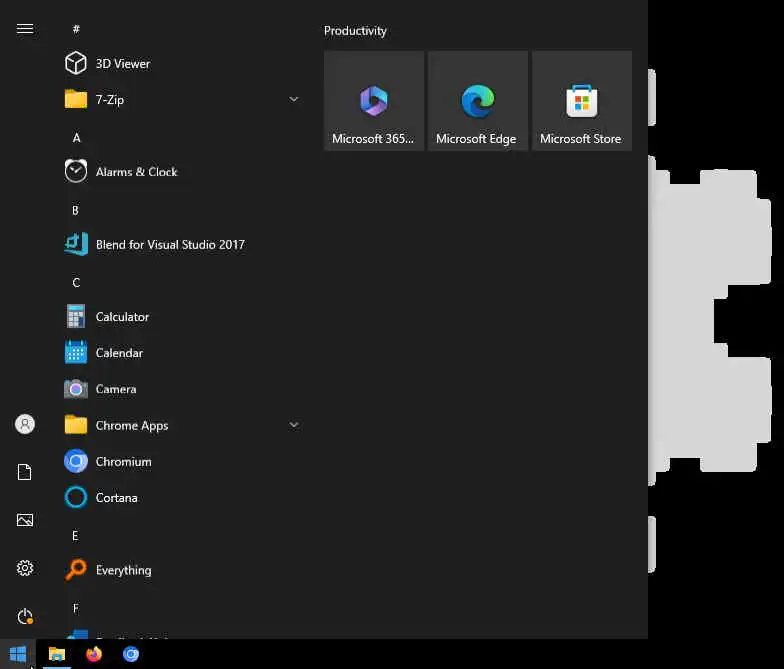Launch Alarms & Clock
The image size is (784, 669).
182,172
